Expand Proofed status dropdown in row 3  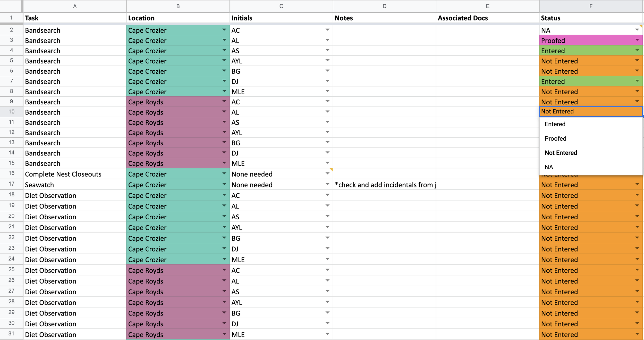pyautogui.click(x=637, y=40)
